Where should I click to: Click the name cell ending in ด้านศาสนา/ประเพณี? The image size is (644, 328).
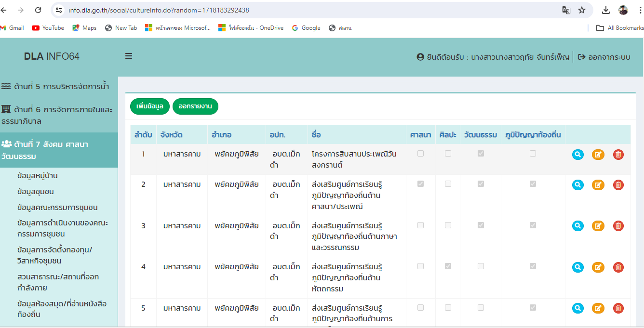357,196
